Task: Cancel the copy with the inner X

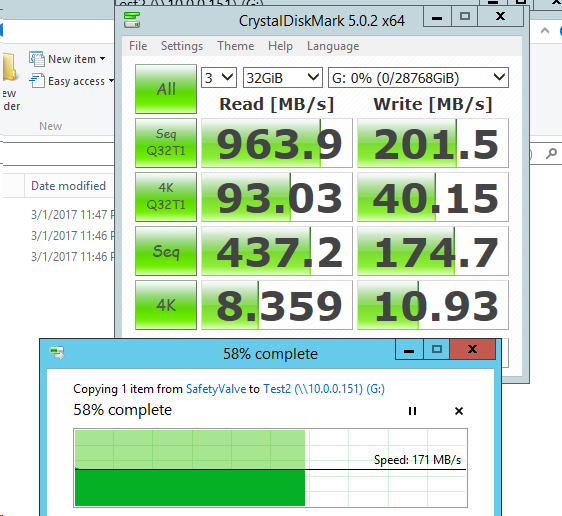Action: coord(459,411)
